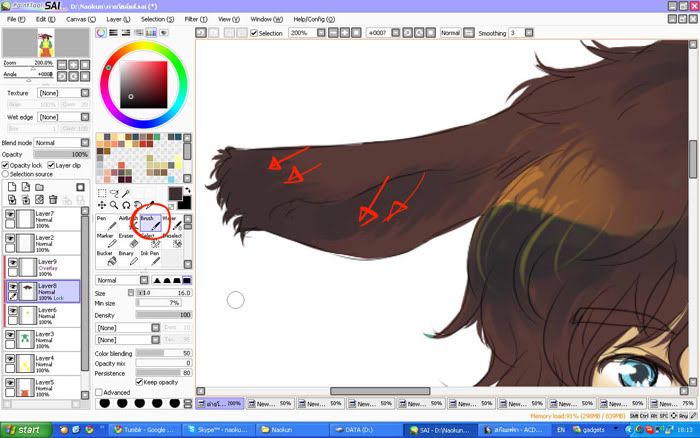This screenshot has height=438, width=700.
Task: Open the Wet edge dropdown
Action: click(59, 117)
